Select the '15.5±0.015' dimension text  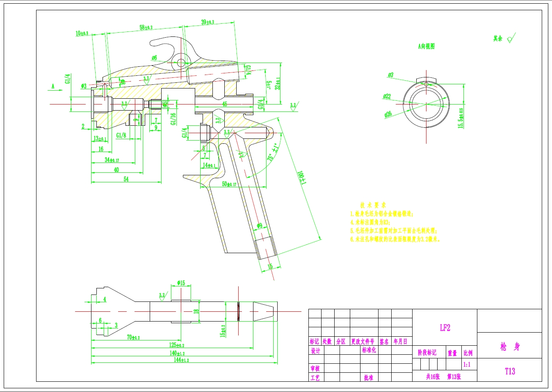461,118
